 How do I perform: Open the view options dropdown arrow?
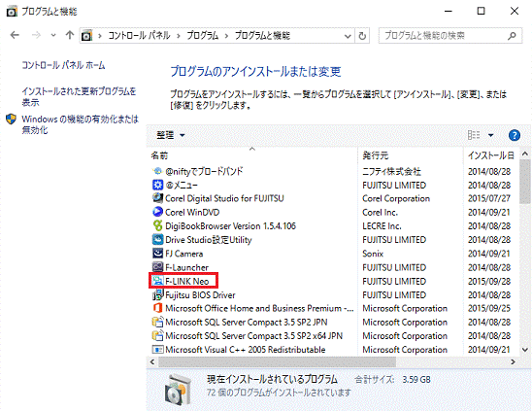(x=490, y=135)
